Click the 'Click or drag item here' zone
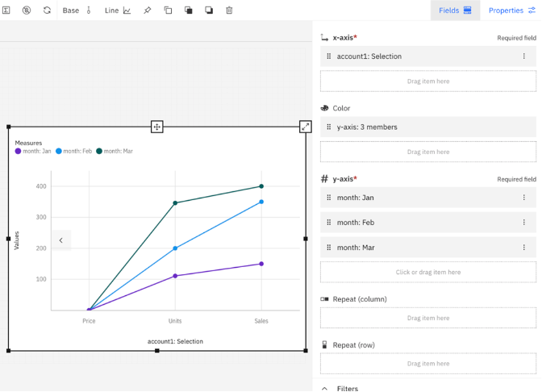The width and height of the screenshot is (542, 392). pyautogui.click(x=428, y=272)
